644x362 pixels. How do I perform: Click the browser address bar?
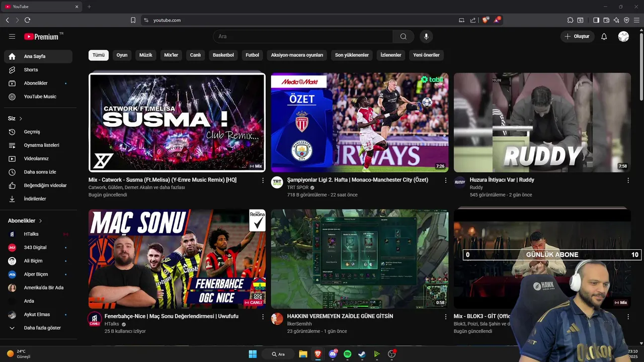302,20
